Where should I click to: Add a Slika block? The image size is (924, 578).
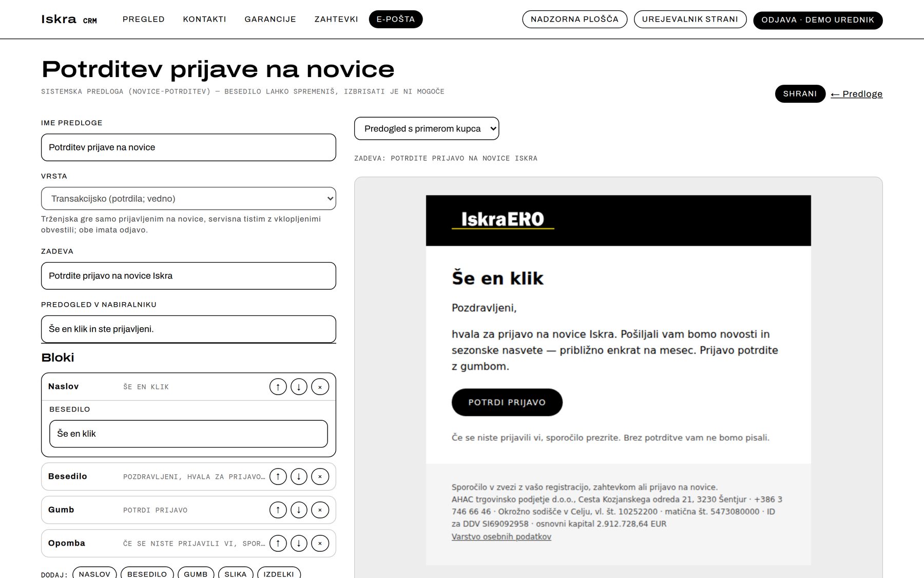(x=236, y=573)
